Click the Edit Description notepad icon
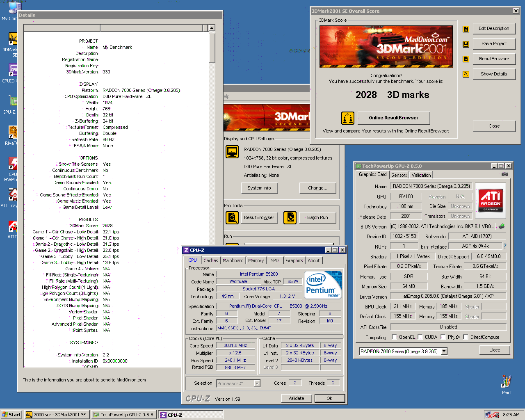This screenshot has width=525, height=420. coord(466,29)
